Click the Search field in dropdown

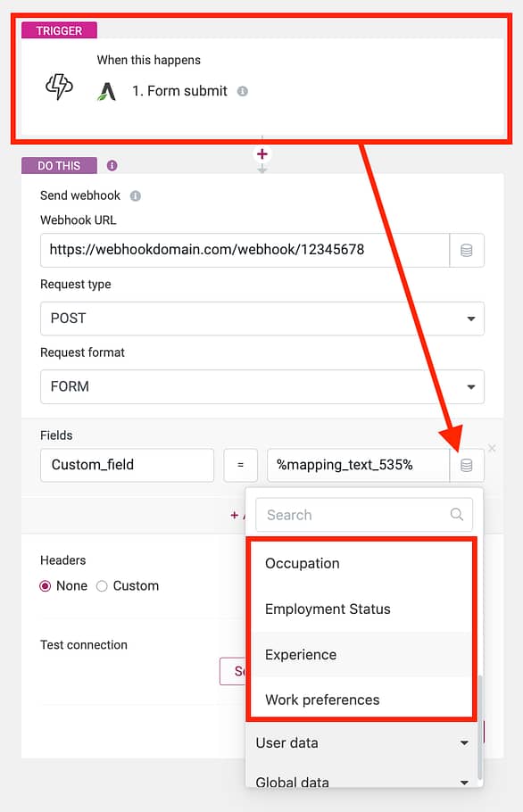(364, 515)
